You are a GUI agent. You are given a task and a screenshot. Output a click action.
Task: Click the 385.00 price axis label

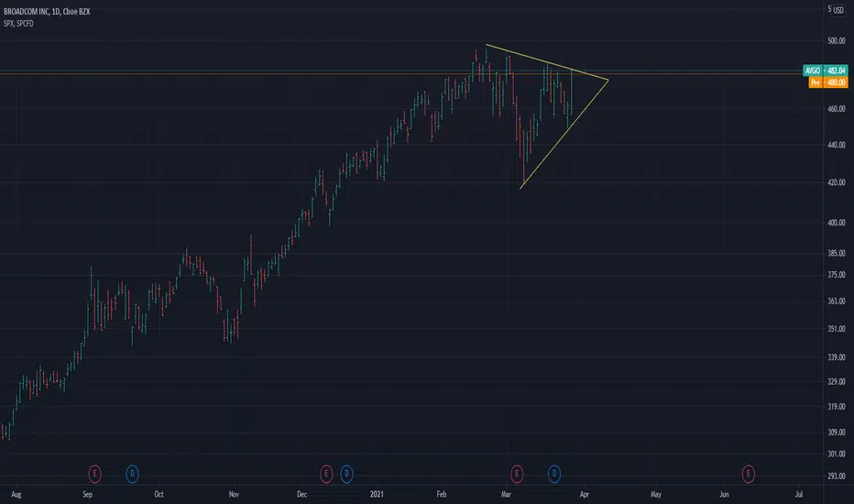[x=836, y=253]
